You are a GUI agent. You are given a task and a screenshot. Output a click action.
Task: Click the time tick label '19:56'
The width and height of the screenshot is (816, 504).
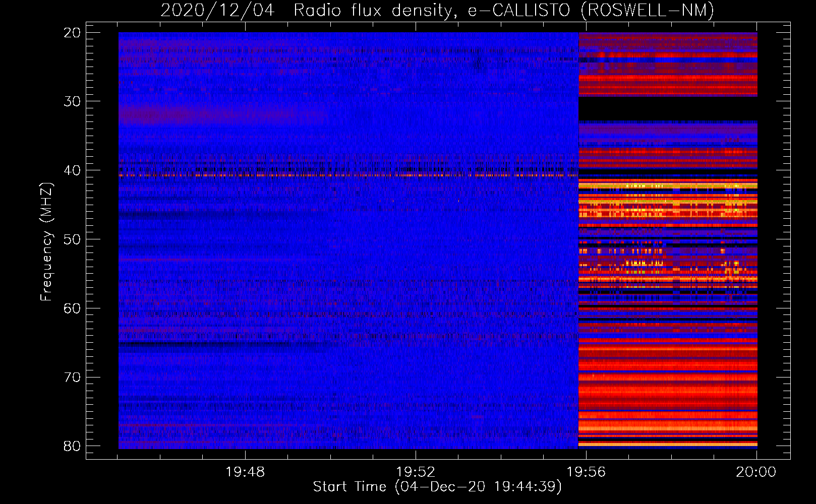click(586, 472)
